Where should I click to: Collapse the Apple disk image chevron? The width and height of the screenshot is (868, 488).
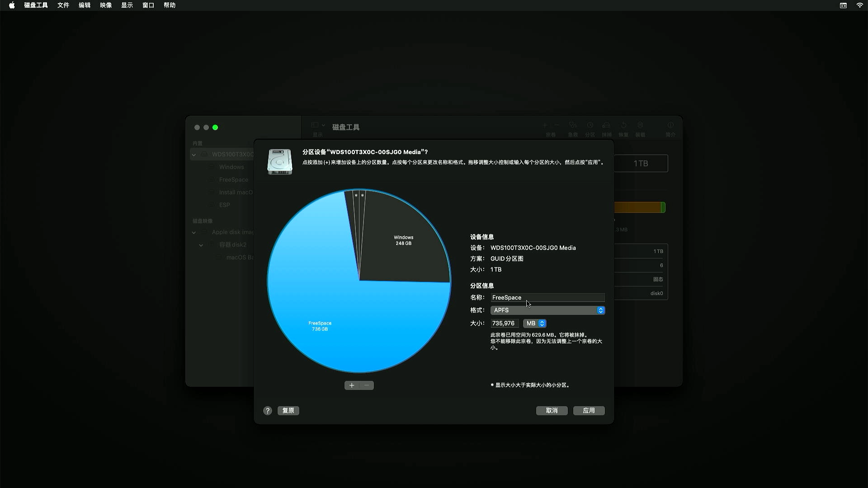194,232
